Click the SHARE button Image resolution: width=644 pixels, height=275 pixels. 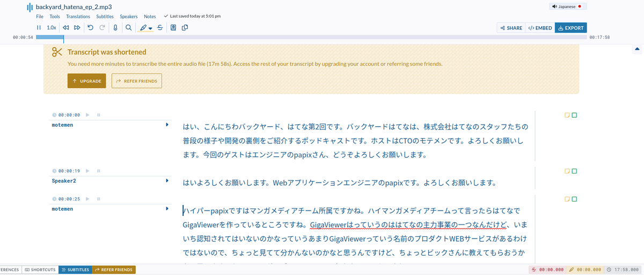pyautogui.click(x=511, y=28)
